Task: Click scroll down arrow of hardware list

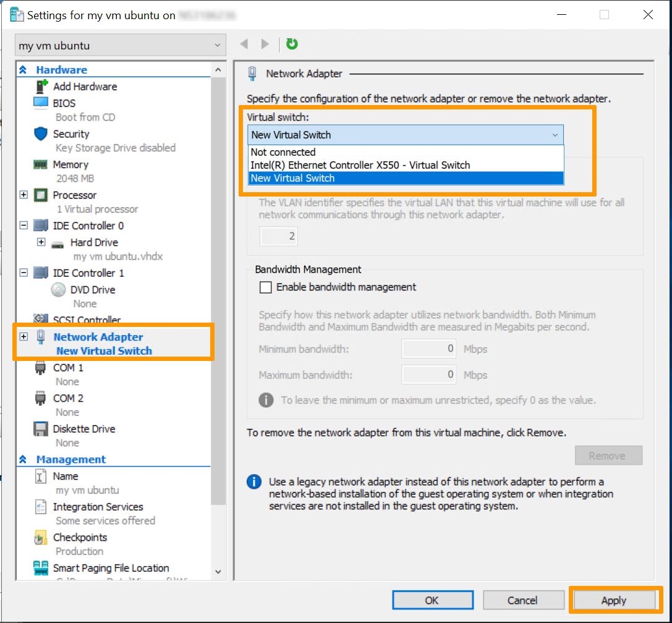Action: pyautogui.click(x=218, y=572)
